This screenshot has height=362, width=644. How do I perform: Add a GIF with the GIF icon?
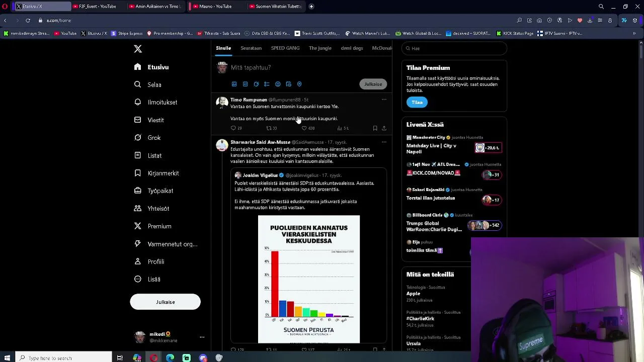tap(245, 84)
